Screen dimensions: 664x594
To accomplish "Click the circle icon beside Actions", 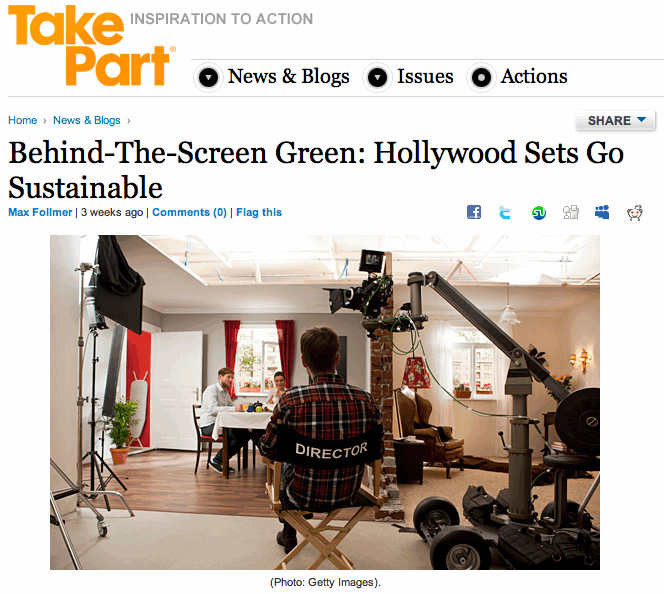I will click(x=481, y=77).
